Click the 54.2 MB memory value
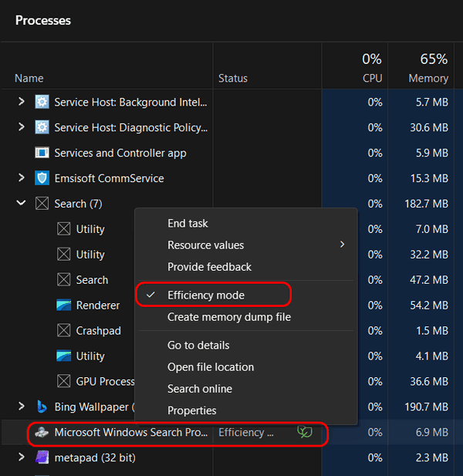Screen dimensions: 463x476 click(429, 305)
